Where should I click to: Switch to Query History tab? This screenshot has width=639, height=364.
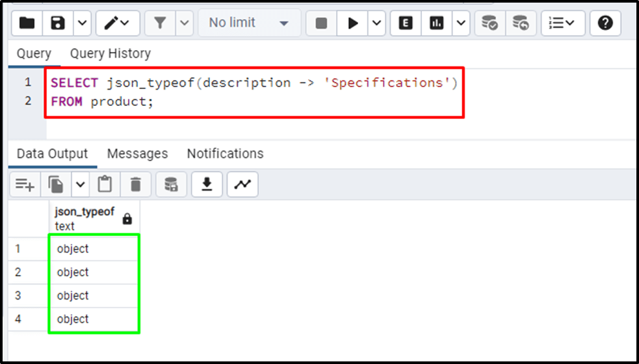coord(111,53)
